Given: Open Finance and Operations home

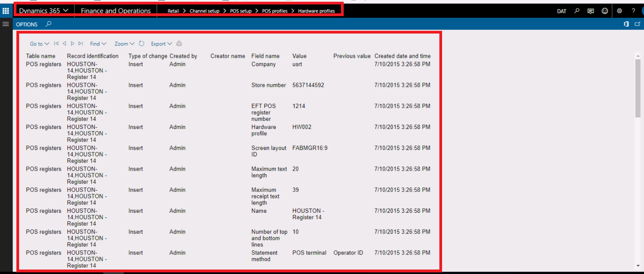Looking at the screenshot, I should pyautogui.click(x=116, y=11).
